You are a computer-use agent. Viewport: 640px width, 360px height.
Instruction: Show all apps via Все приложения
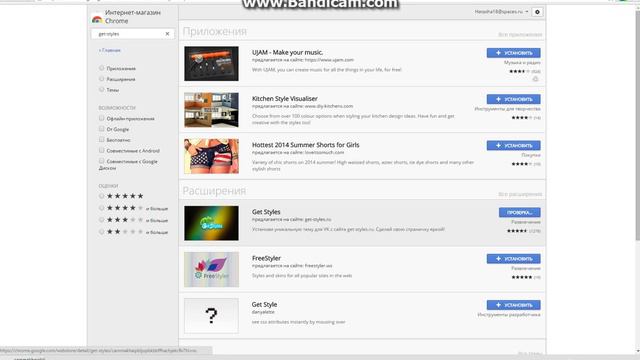coord(520,35)
